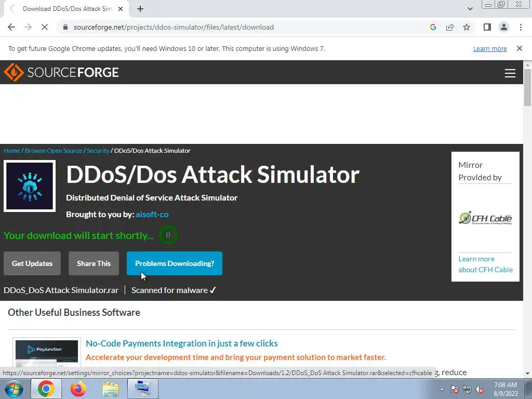Click the muted volume tray icon
The height and width of the screenshot is (399, 532).
click(480, 389)
